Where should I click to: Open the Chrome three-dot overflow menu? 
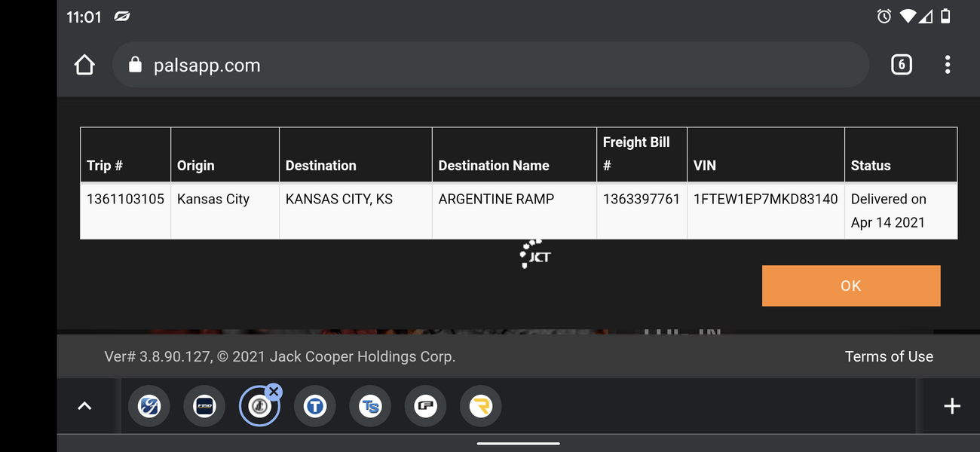(x=947, y=65)
